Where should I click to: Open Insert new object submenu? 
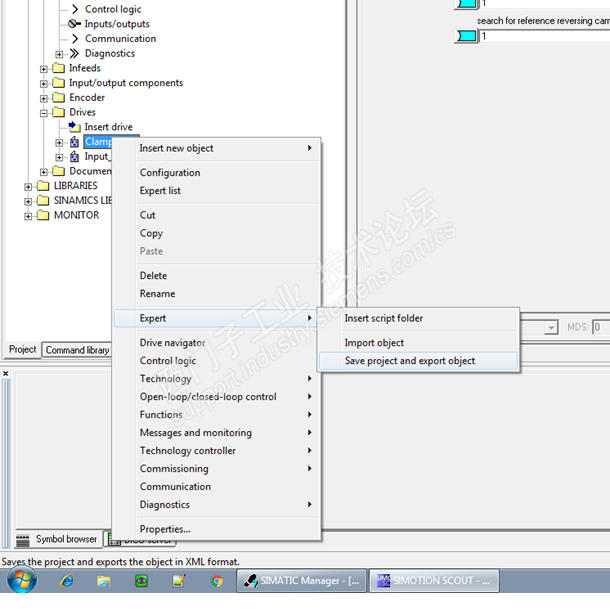(217, 148)
